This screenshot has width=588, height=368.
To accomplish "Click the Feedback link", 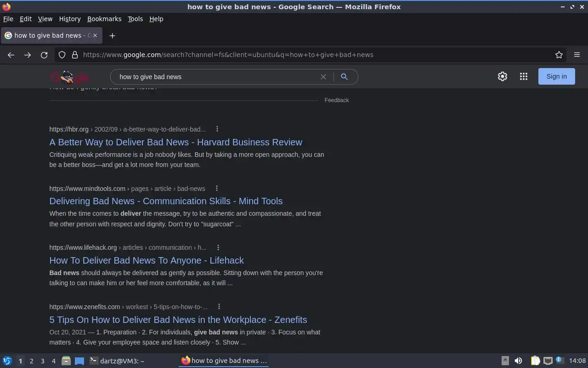I will [337, 100].
